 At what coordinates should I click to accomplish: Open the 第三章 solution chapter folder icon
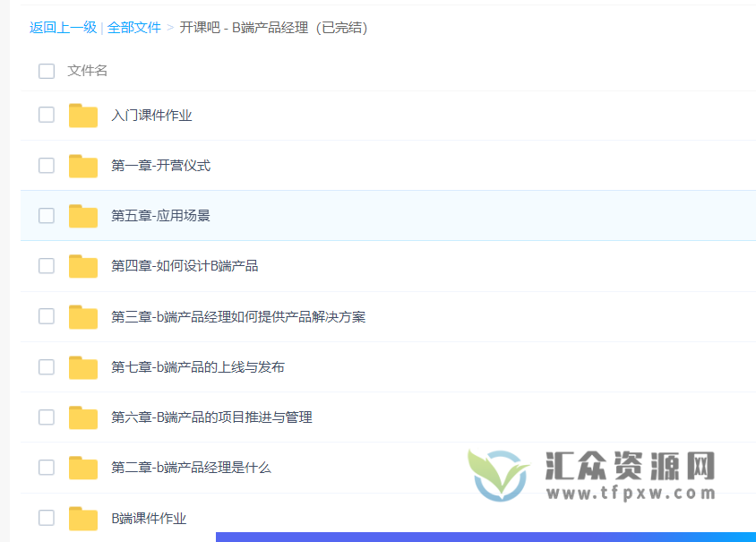click(83, 316)
